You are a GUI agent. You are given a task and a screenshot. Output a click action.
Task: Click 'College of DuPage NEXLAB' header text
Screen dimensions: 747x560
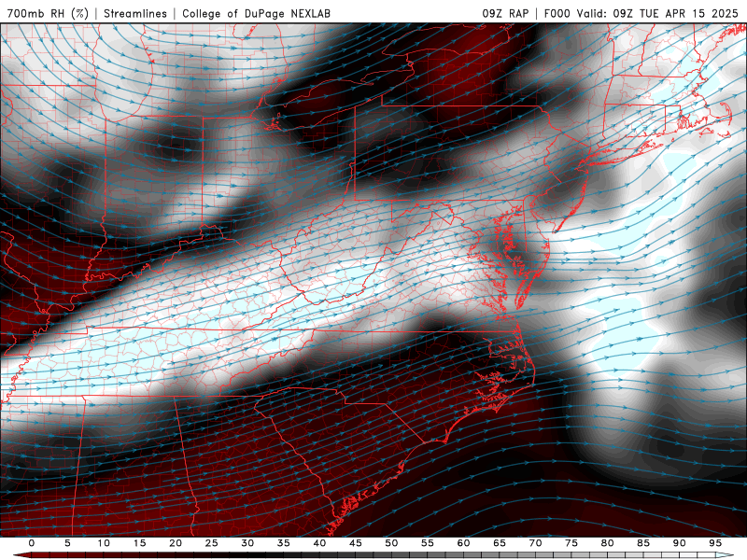click(x=256, y=14)
